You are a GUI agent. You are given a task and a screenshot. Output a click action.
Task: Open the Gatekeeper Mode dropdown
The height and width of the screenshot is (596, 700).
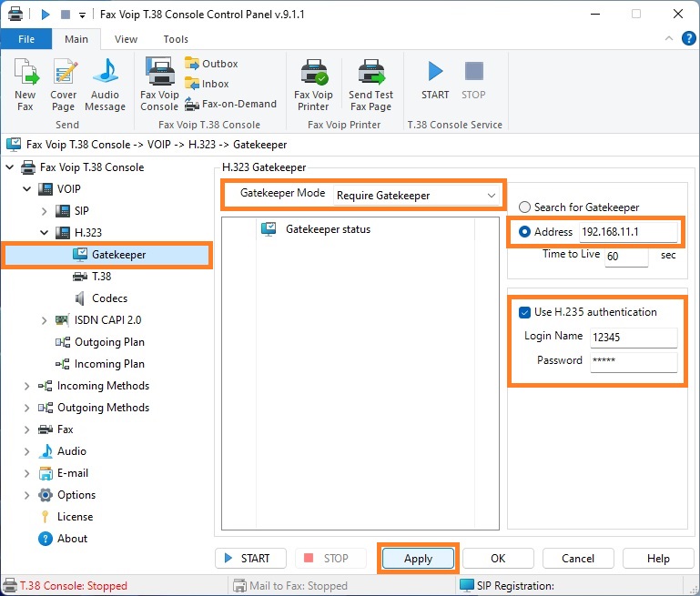tap(416, 196)
